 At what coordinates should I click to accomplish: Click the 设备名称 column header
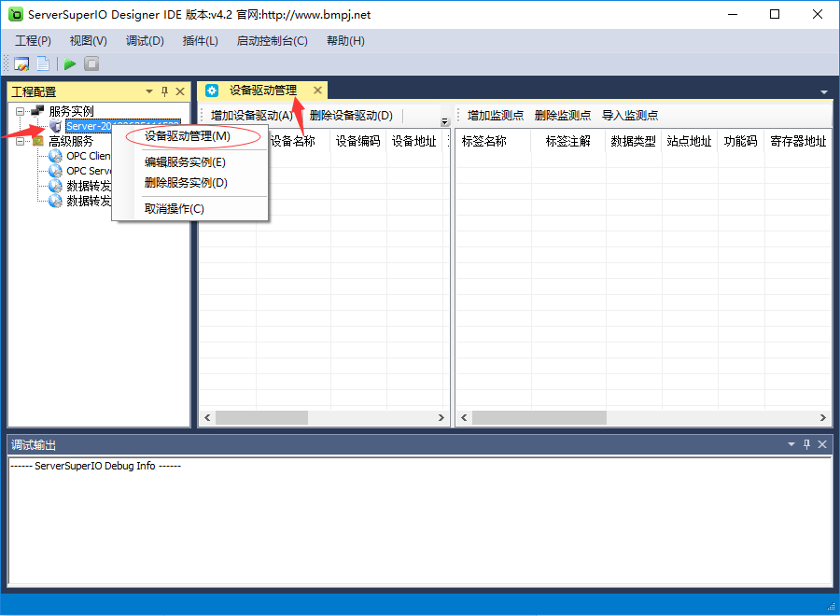click(293, 142)
